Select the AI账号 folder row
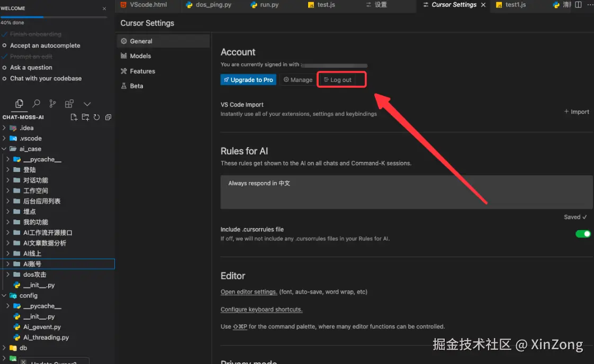The image size is (594, 364). (x=57, y=264)
